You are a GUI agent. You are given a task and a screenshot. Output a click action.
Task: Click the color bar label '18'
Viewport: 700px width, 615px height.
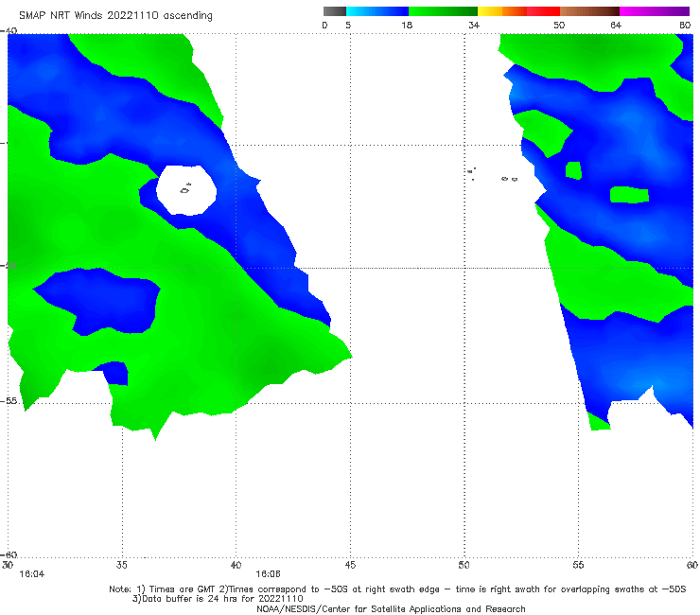407,26
